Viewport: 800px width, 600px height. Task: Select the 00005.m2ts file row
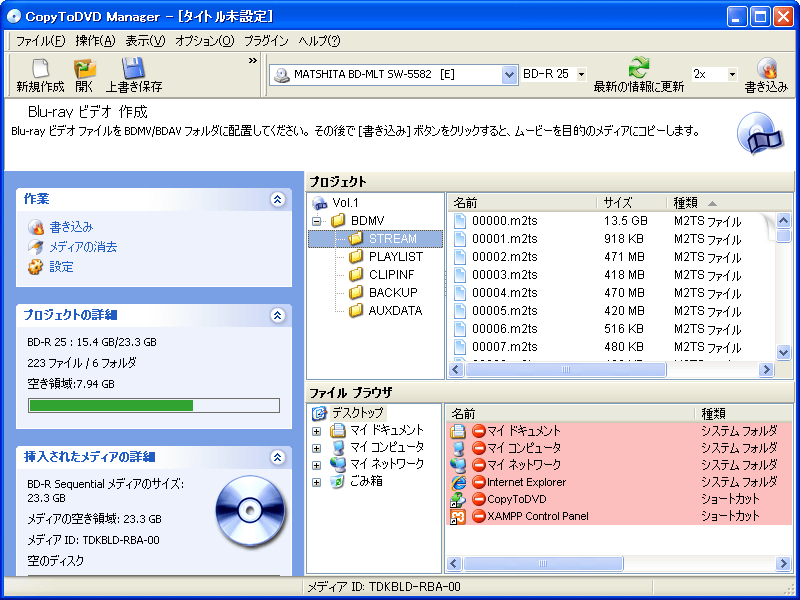pyautogui.click(x=612, y=311)
